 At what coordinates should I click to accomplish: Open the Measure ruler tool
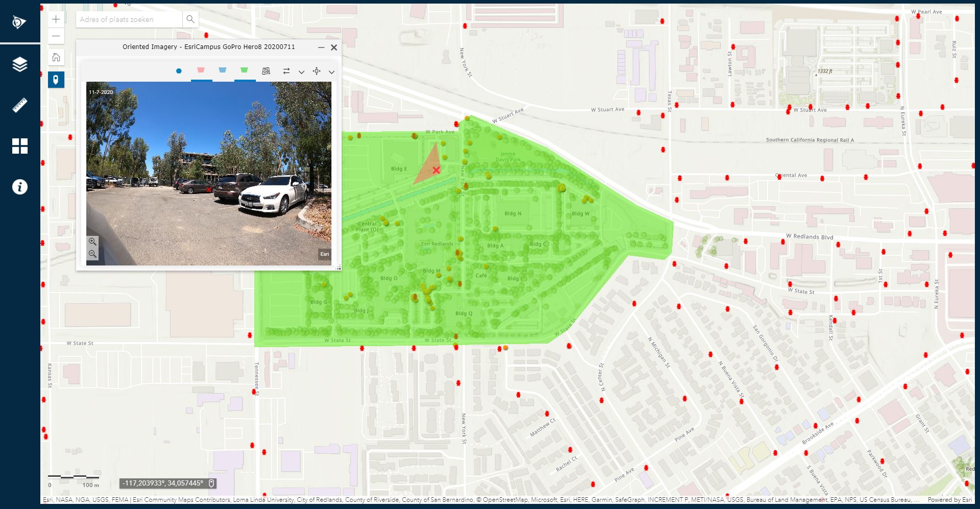(x=19, y=105)
